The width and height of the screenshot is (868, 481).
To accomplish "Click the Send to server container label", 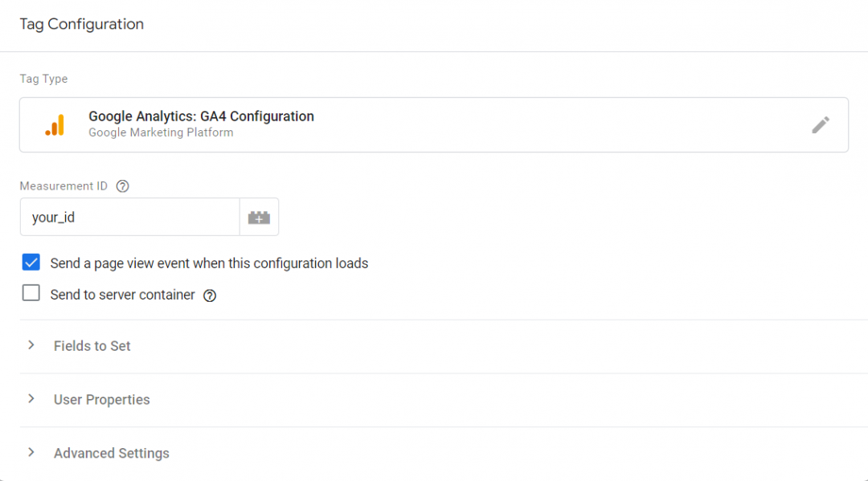I will [122, 295].
